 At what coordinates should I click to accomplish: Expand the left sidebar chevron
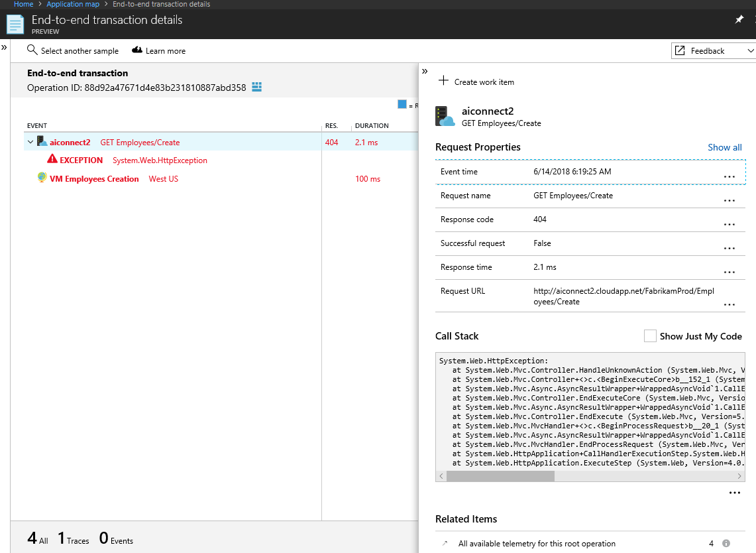point(4,47)
